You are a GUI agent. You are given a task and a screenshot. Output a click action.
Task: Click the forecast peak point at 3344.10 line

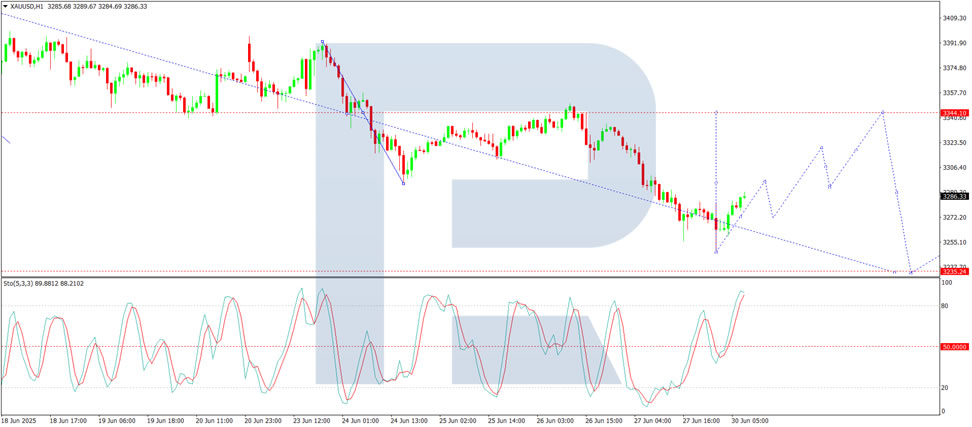883,112
